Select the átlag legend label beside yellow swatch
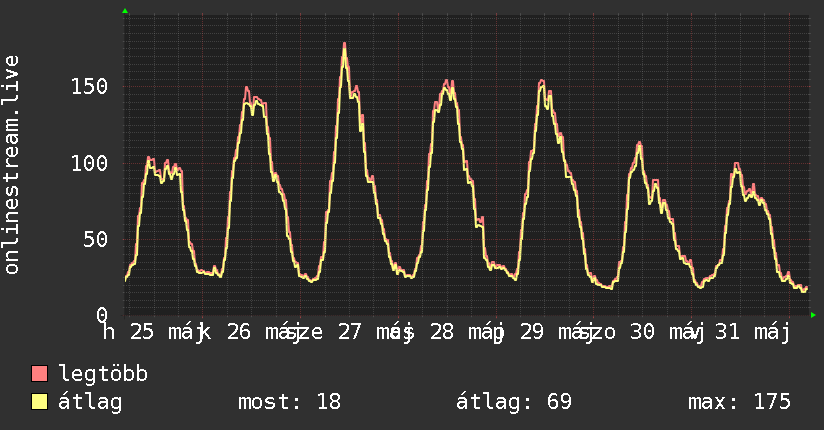Viewport: 824px width, 430px height. pos(90,402)
